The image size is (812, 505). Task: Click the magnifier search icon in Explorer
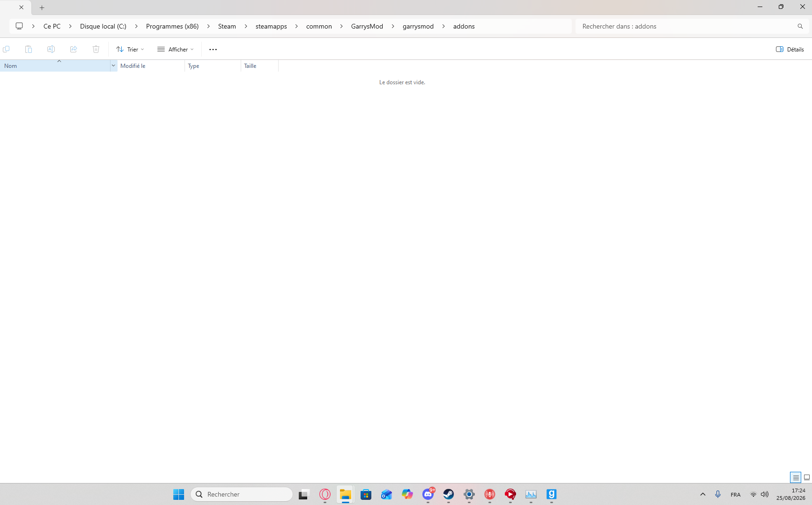[800, 26]
